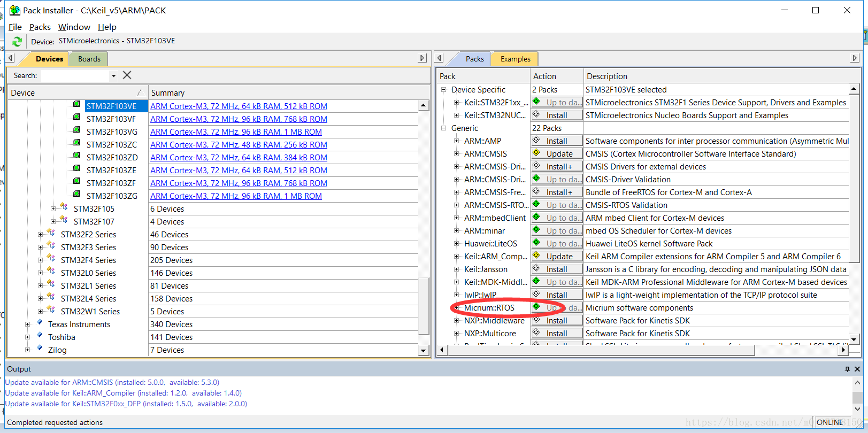This screenshot has width=868, height=433.
Task: Open STM32F103ZF summary link
Action: [x=239, y=183]
